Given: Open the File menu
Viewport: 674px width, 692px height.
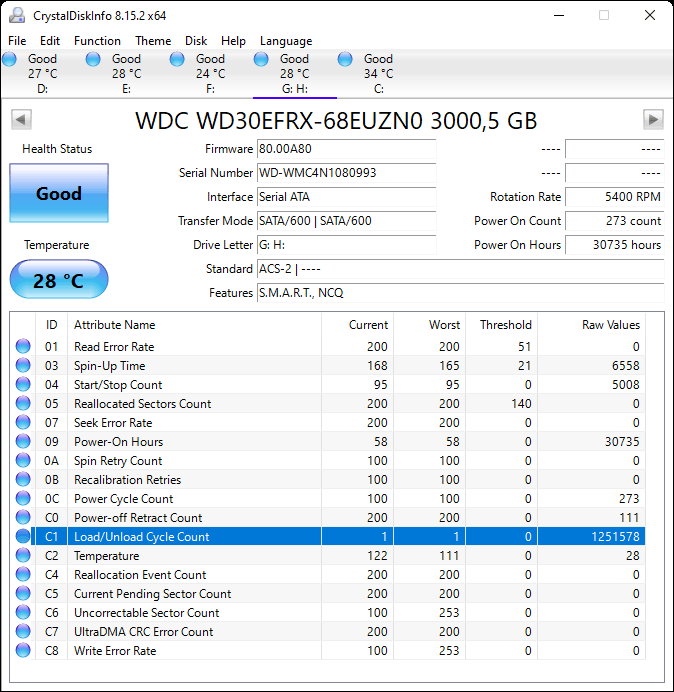Looking at the screenshot, I should [17, 41].
